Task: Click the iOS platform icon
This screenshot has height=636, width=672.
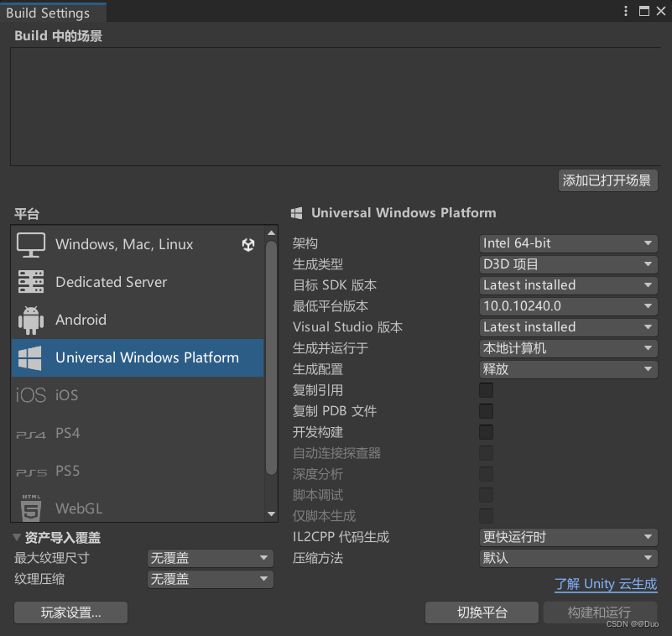Action: click(x=31, y=395)
